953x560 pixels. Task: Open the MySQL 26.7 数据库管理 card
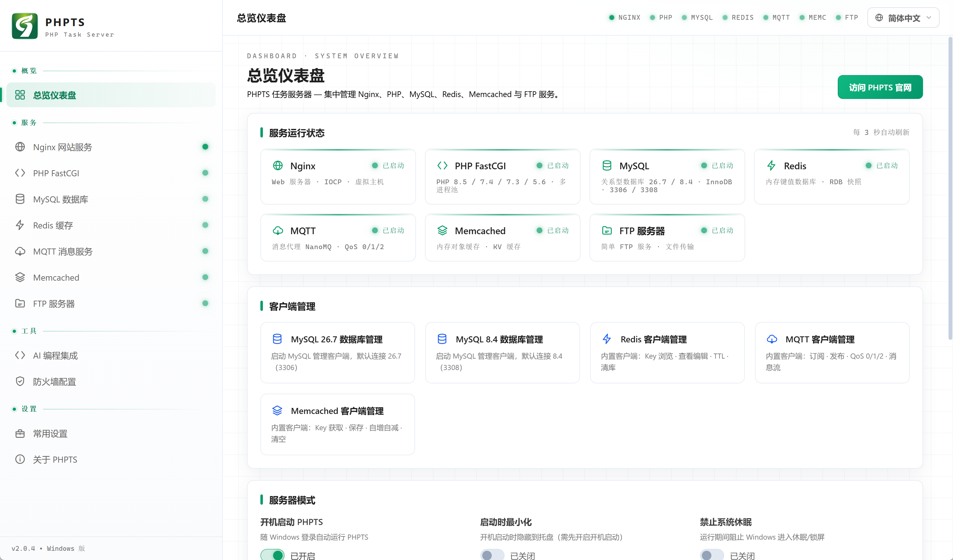tap(338, 353)
